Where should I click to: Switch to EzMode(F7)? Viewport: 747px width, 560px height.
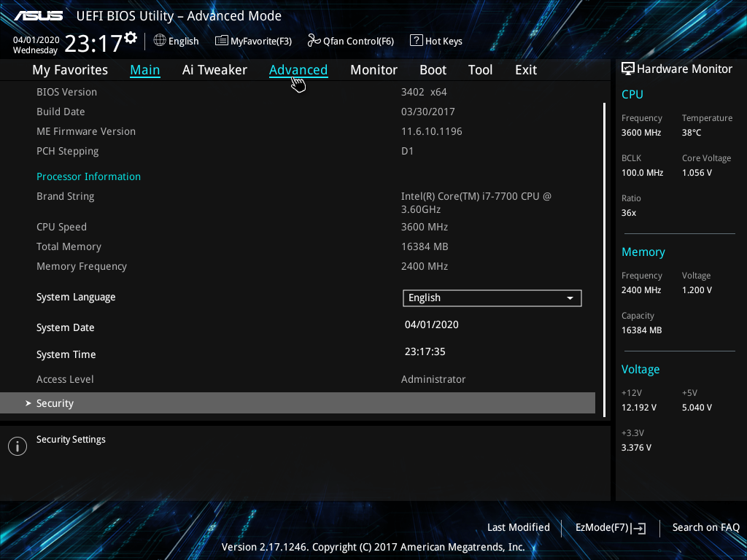(x=602, y=527)
